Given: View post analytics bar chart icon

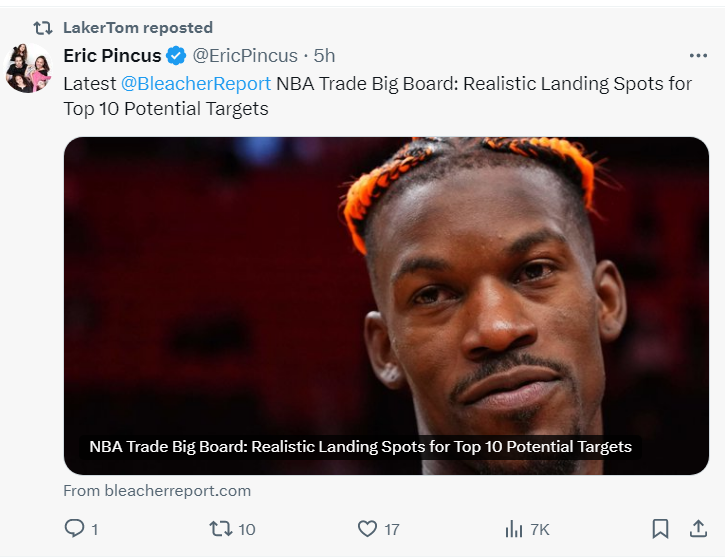Looking at the screenshot, I should (x=514, y=529).
